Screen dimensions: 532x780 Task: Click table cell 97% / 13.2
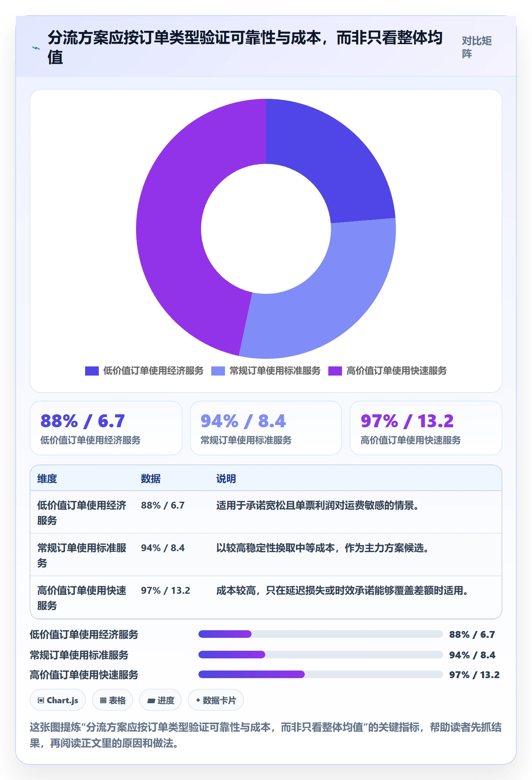pyautogui.click(x=165, y=590)
